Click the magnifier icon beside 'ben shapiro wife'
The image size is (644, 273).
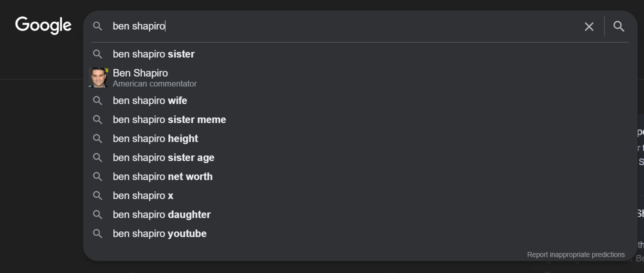point(98,100)
